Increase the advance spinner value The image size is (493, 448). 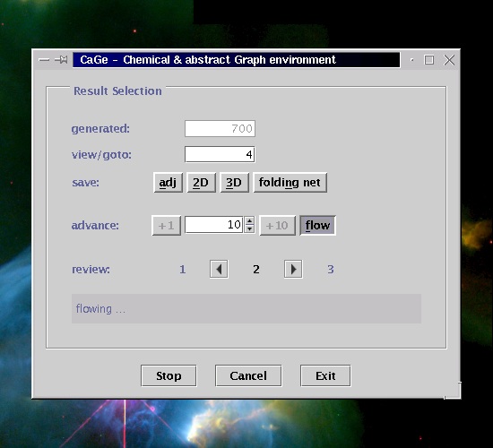tap(249, 220)
